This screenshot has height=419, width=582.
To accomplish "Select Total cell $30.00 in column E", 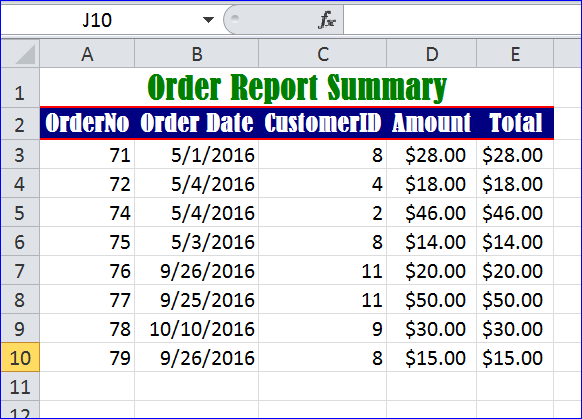I will [x=515, y=328].
